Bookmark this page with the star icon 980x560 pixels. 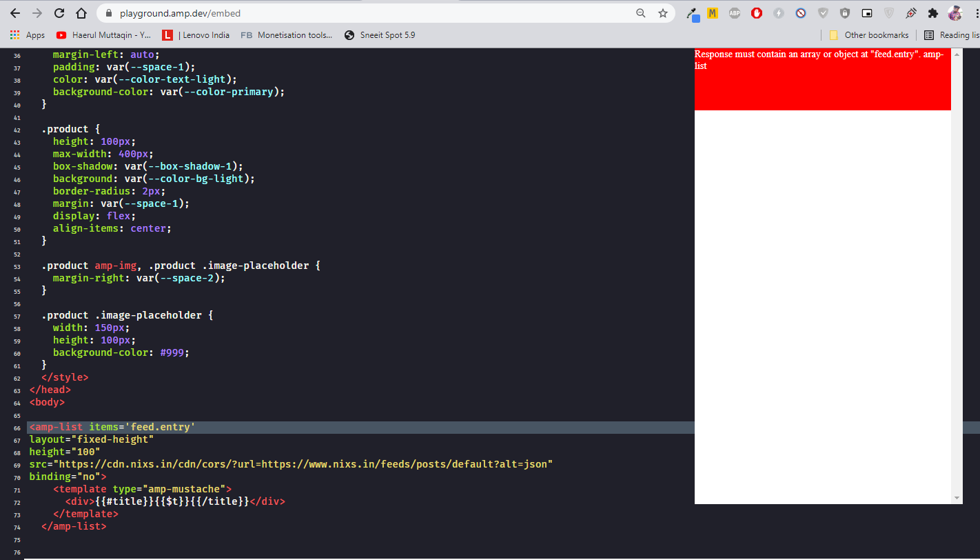coord(663,13)
